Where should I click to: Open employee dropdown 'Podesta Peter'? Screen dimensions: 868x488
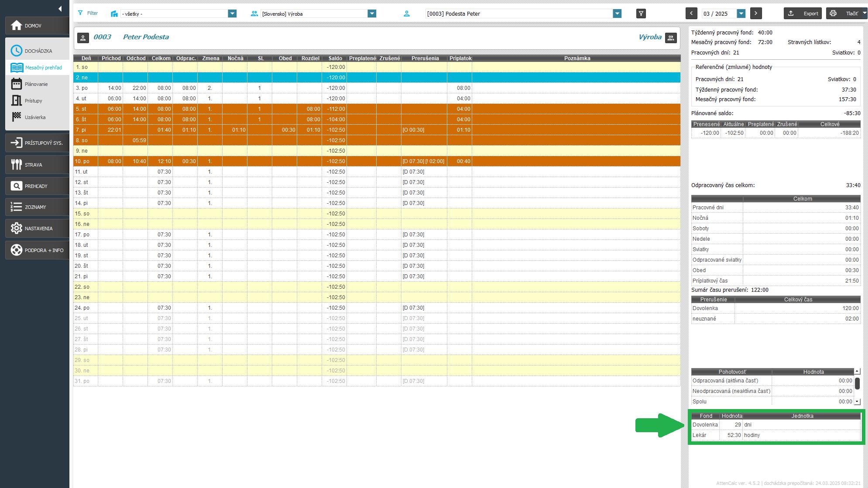point(617,14)
